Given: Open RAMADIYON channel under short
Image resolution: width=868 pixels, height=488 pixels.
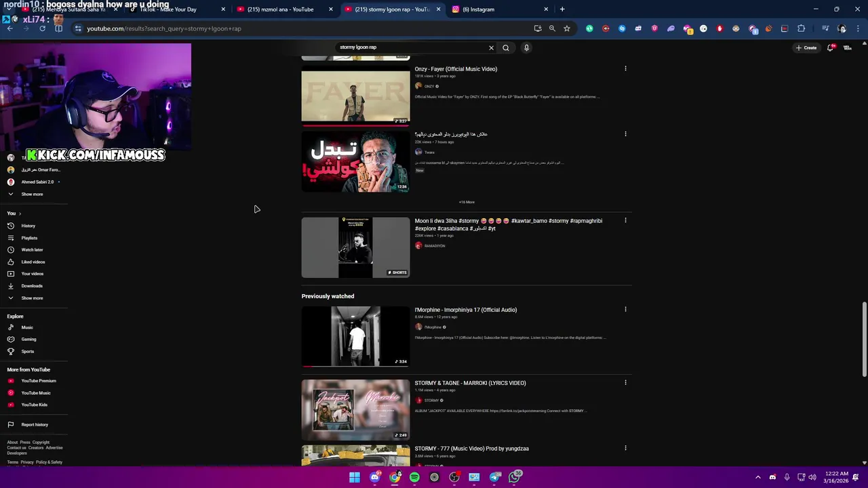Looking at the screenshot, I should click(435, 245).
